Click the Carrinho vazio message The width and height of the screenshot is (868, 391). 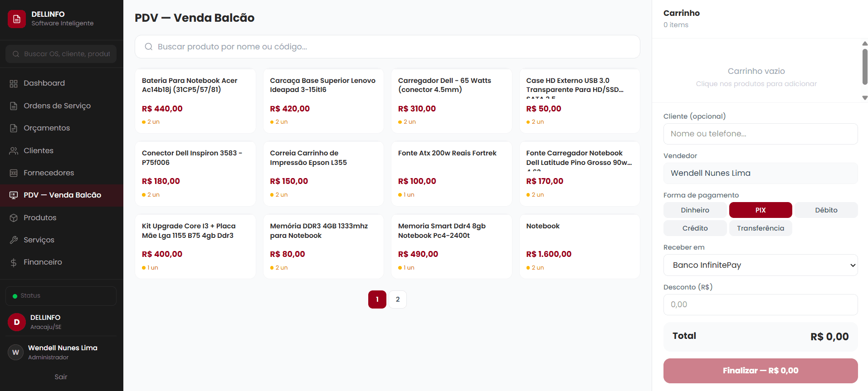[x=756, y=71]
